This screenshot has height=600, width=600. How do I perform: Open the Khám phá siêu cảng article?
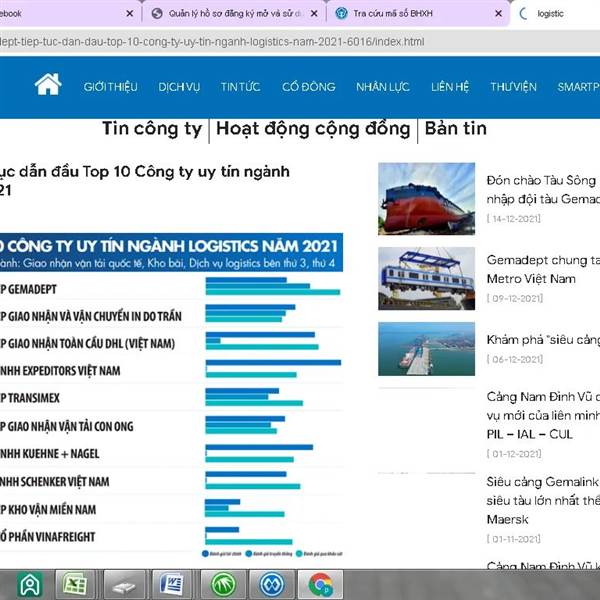543,339
